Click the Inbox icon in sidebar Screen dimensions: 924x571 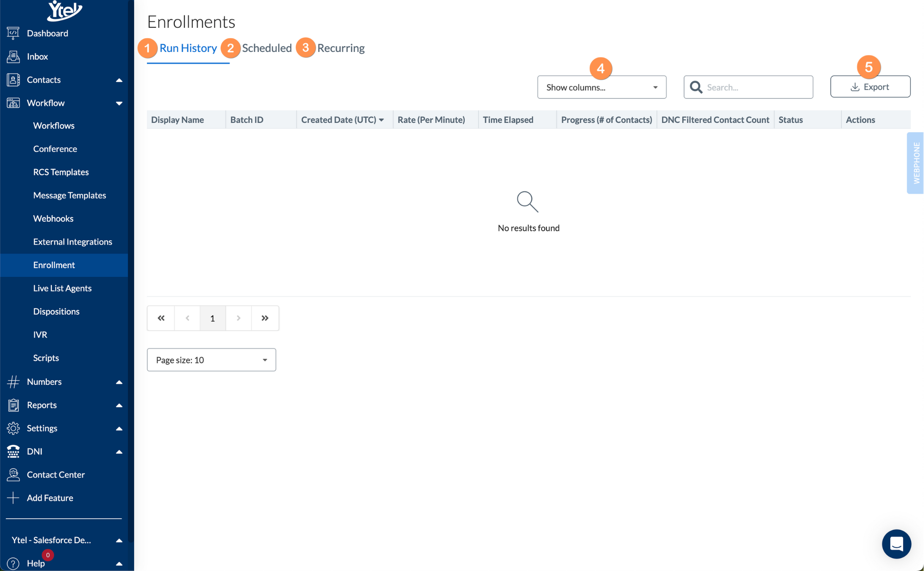(13, 56)
